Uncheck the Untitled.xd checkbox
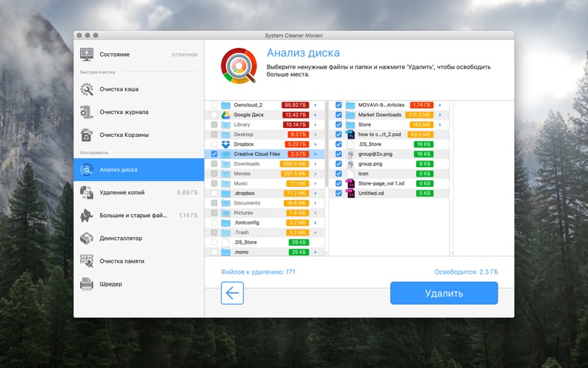The image size is (588, 368). coord(339,194)
